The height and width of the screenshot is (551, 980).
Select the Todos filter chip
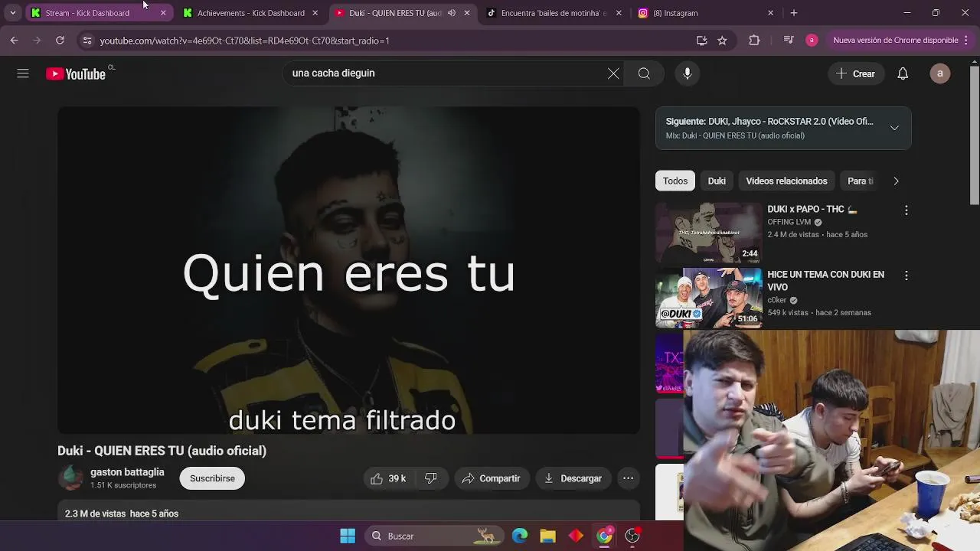click(x=675, y=181)
